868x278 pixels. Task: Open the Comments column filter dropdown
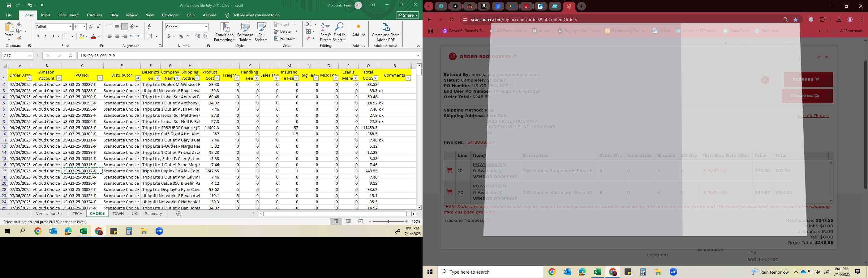coord(408,78)
